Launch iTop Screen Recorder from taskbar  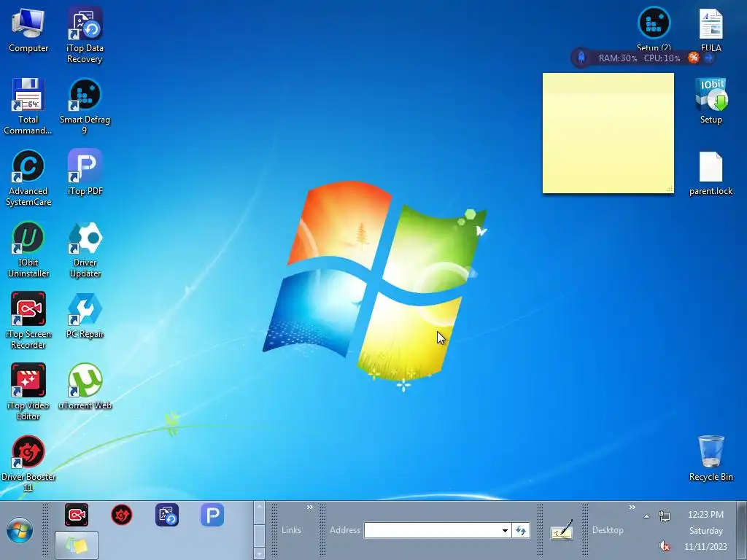pyautogui.click(x=76, y=515)
